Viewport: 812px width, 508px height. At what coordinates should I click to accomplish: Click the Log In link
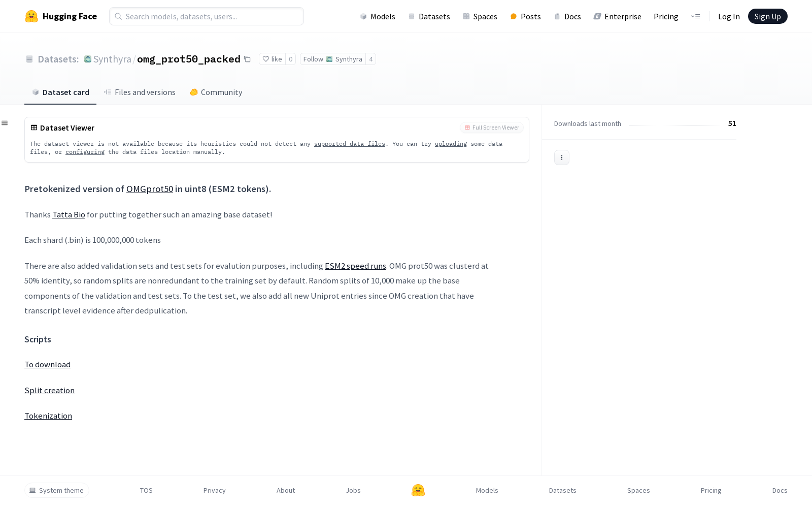click(x=729, y=16)
